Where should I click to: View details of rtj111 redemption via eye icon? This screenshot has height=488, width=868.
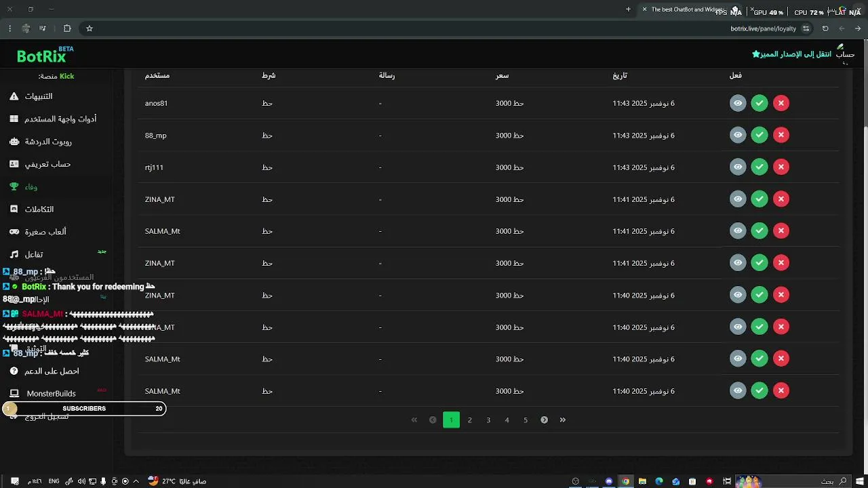coord(738,167)
